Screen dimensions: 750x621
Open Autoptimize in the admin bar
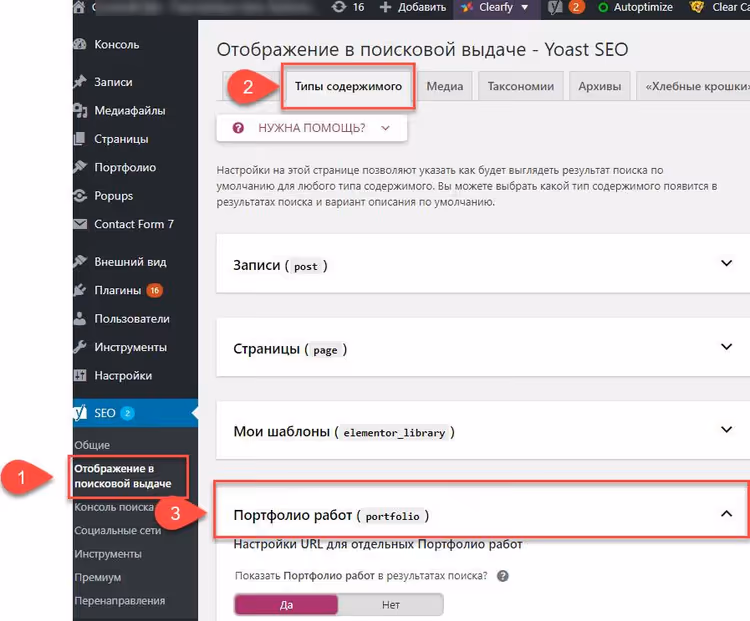[642, 7]
